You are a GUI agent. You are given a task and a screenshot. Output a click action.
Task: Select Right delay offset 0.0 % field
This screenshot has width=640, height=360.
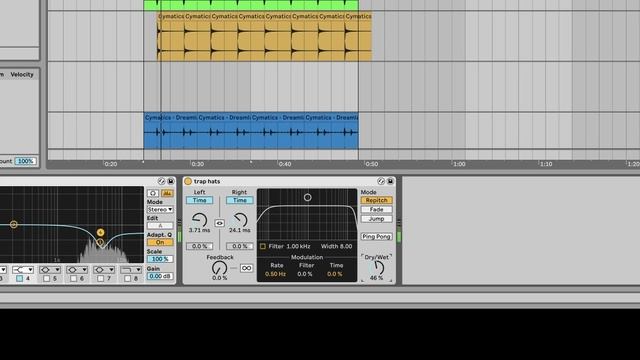(240, 246)
